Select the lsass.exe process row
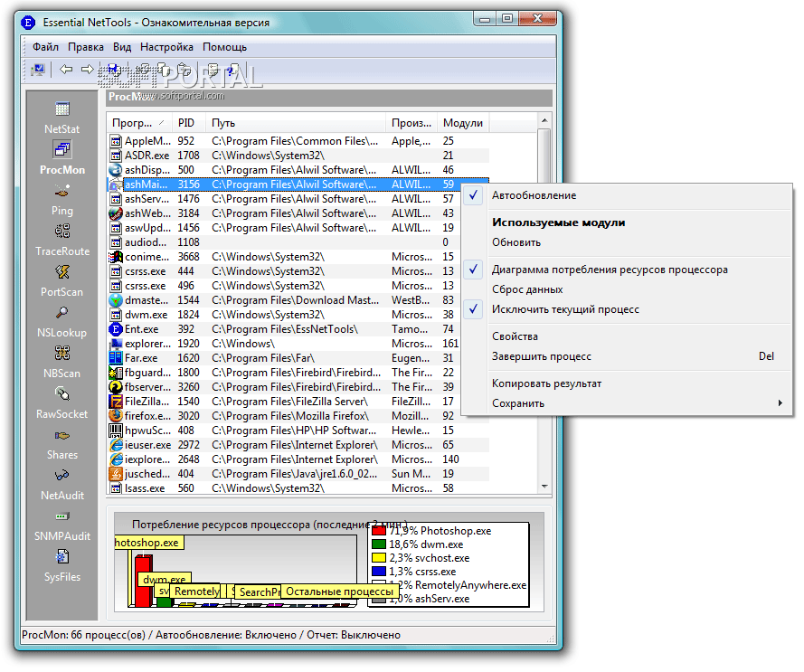Screen dimensions: 804x672 [298, 488]
